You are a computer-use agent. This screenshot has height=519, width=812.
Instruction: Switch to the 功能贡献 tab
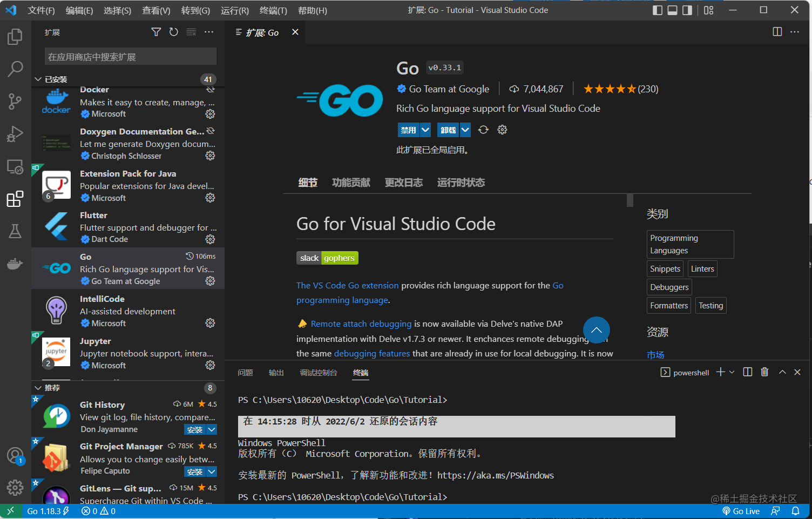pyautogui.click(x=351, y=183)
